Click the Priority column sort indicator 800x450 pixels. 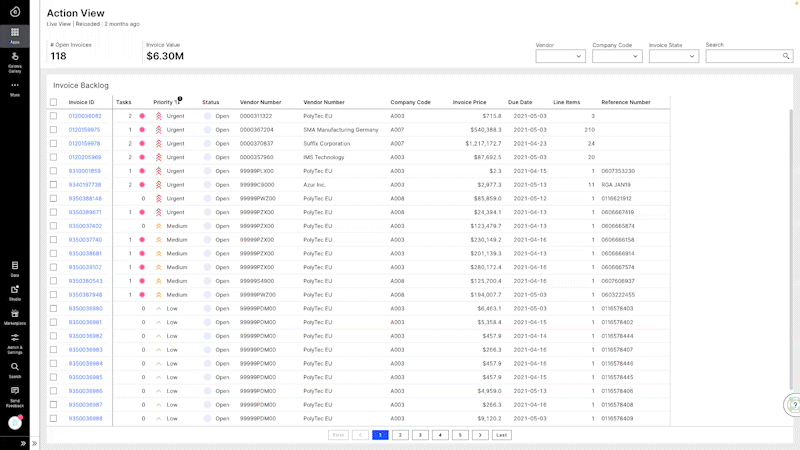coord(178,101)
